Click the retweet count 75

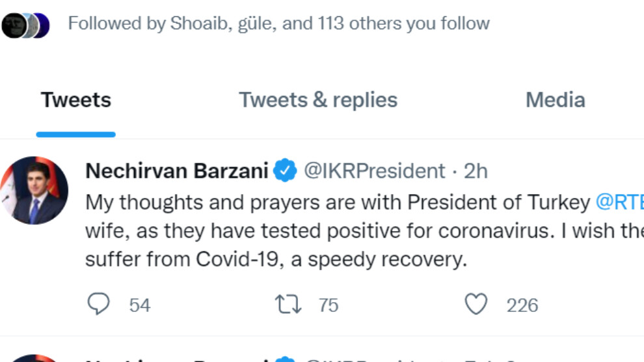pyautogui.click(x=329, y=305)
